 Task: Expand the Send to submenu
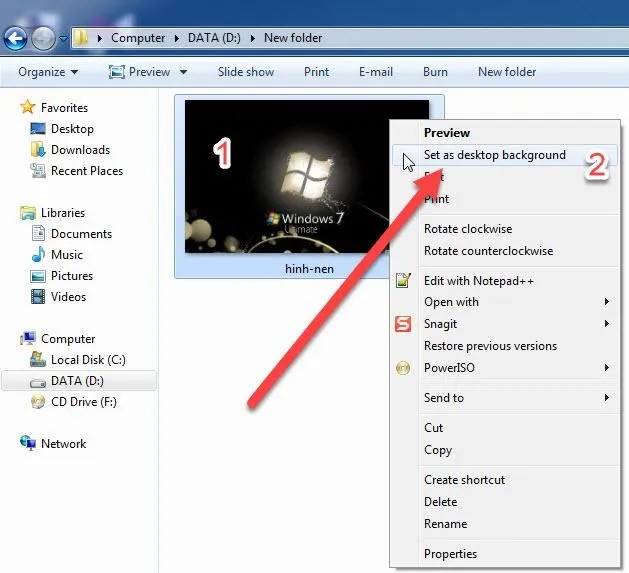coord(606,398)
